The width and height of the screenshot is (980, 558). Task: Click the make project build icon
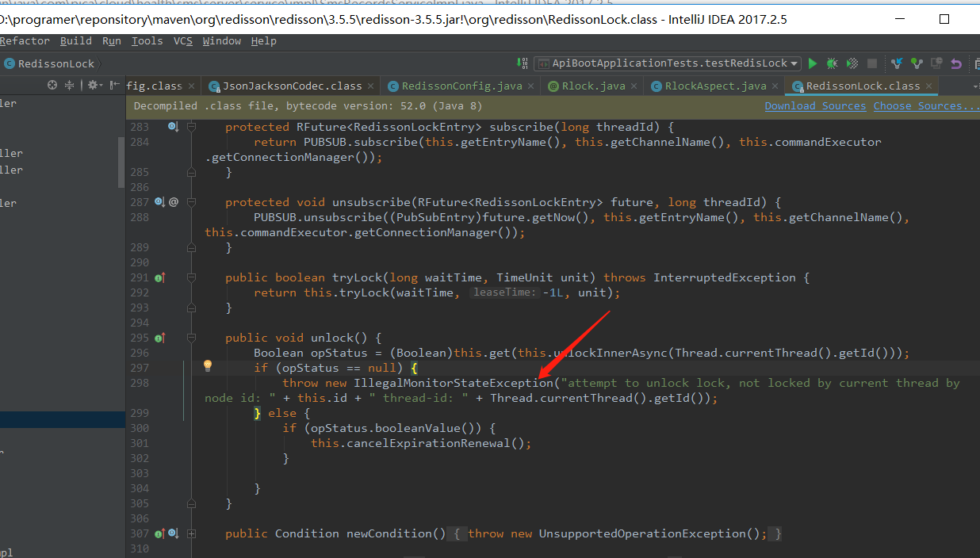(x=523, y=63)
